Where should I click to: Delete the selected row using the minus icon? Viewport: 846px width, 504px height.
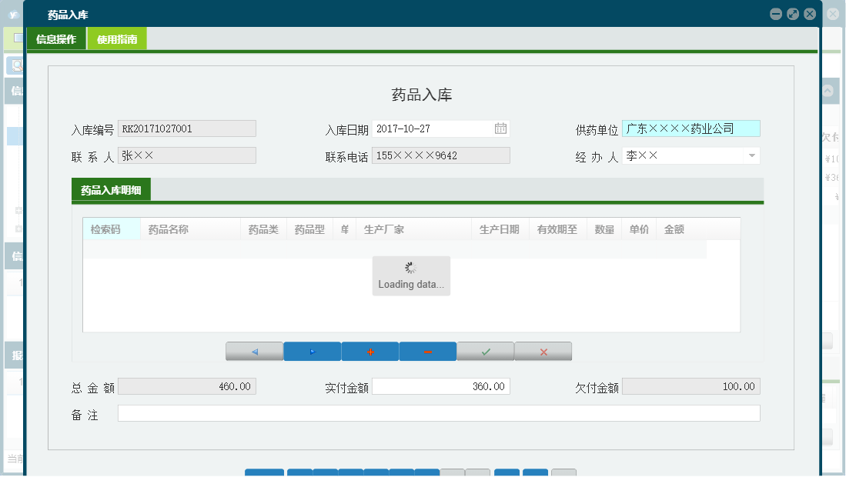point(428,351)
